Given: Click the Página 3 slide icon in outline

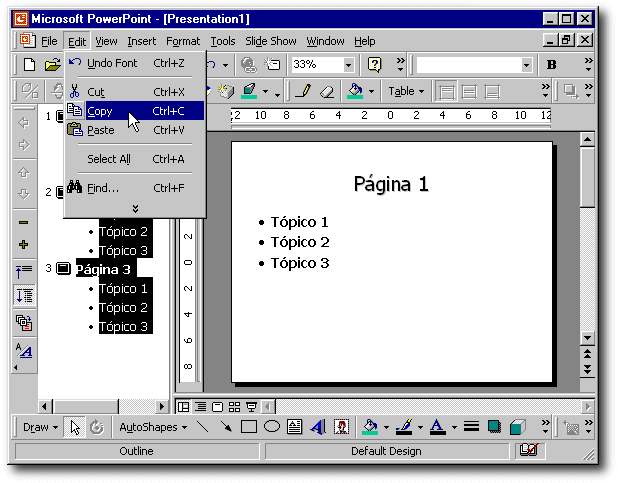Looking at the screenshot, I should click(x=63, y=269).
